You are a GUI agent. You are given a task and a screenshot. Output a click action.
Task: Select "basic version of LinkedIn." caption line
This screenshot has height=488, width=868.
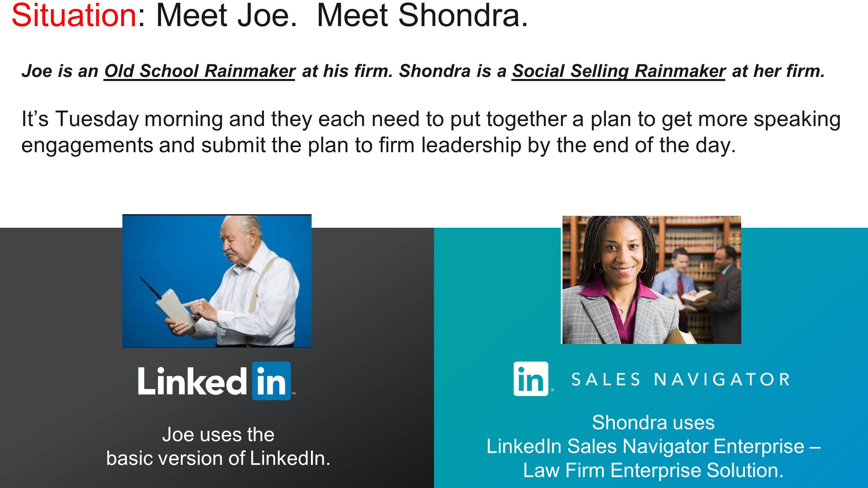point(218,458)
